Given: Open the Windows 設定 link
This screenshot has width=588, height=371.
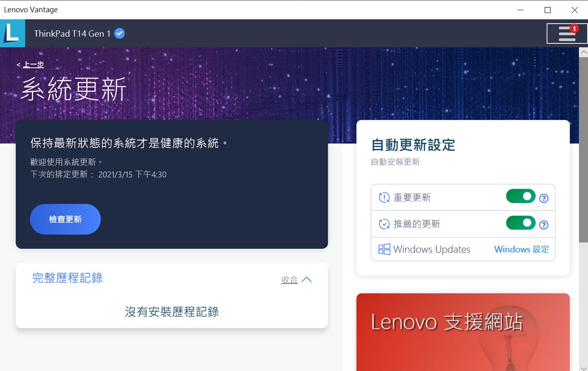Looking at the screenshot, I should 521,249.
